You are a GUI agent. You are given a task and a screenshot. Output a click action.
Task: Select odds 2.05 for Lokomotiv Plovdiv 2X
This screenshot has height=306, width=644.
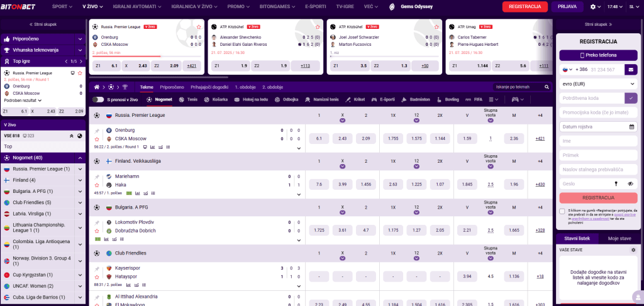click(440, 231)
